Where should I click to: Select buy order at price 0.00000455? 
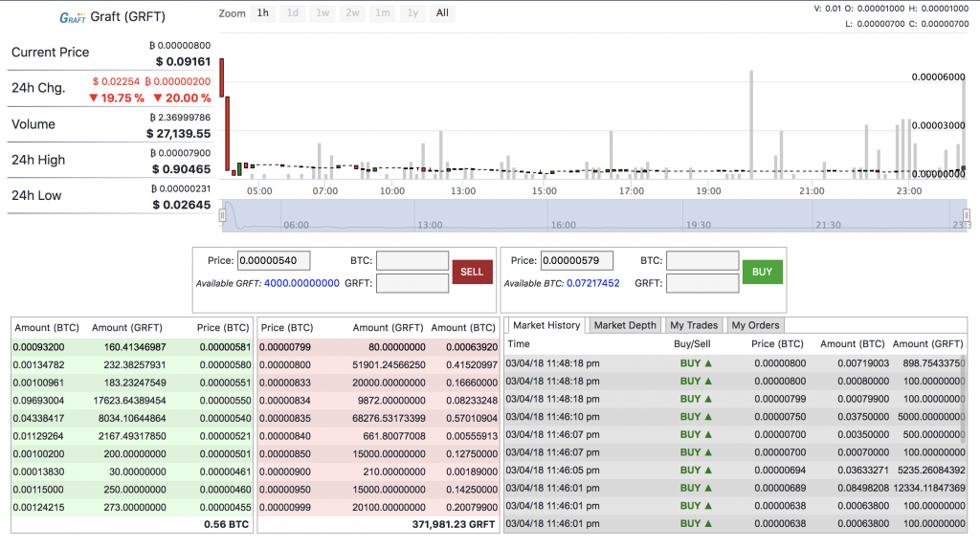(132, 508)
